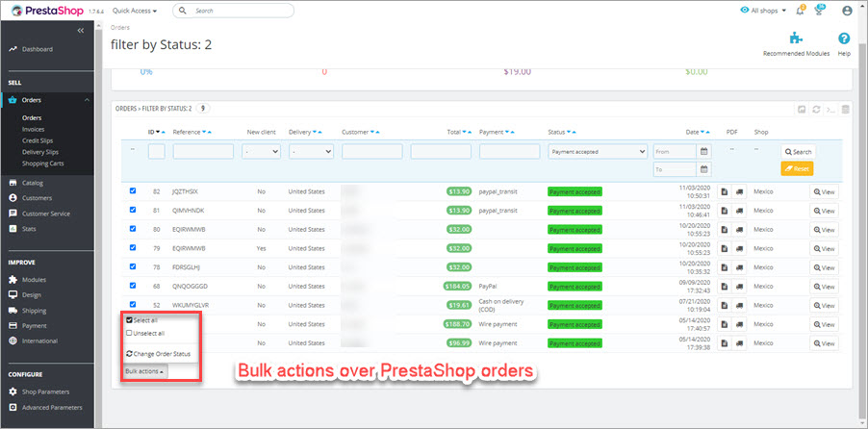
Task: Open delivery slip truck icon for order 52
Action: (739, 305)
